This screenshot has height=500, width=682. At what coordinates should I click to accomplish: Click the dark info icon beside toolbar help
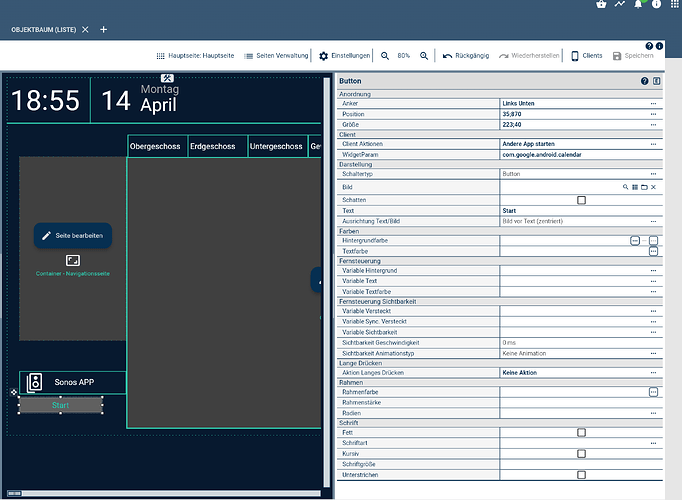pyautogui.click(x=659, y=46)
